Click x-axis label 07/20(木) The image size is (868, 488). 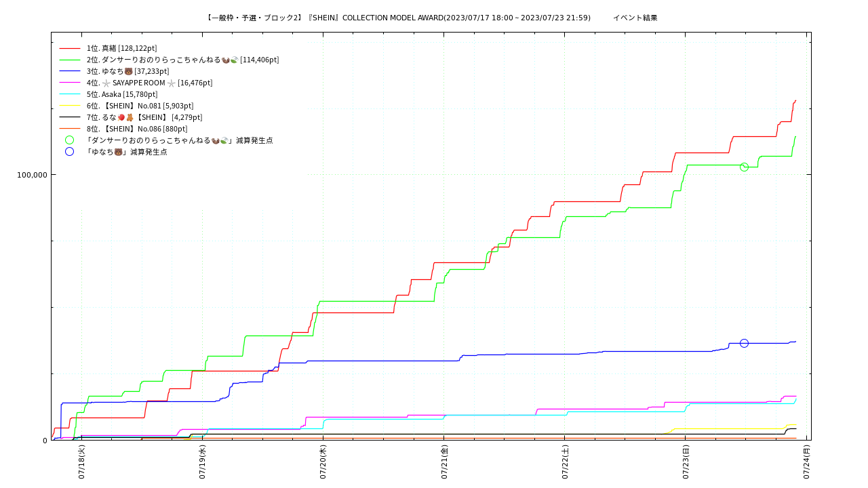tap(323, 462)
